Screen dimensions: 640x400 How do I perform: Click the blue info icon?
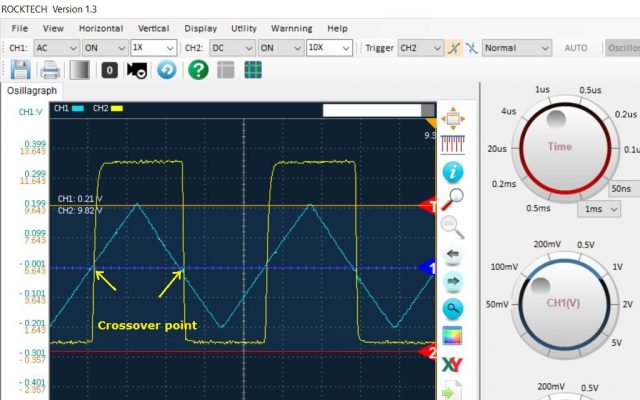pyautogui.click(x=453, y=172)
